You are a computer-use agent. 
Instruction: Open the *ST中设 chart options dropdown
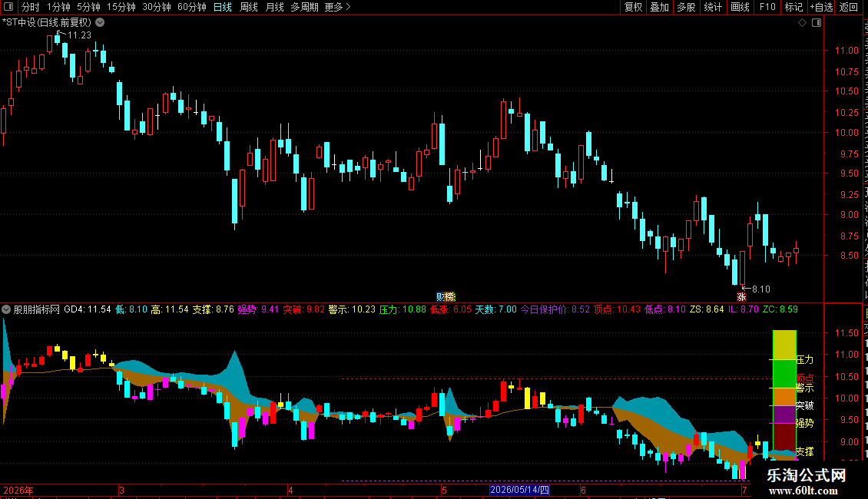[x=100, y=23]
